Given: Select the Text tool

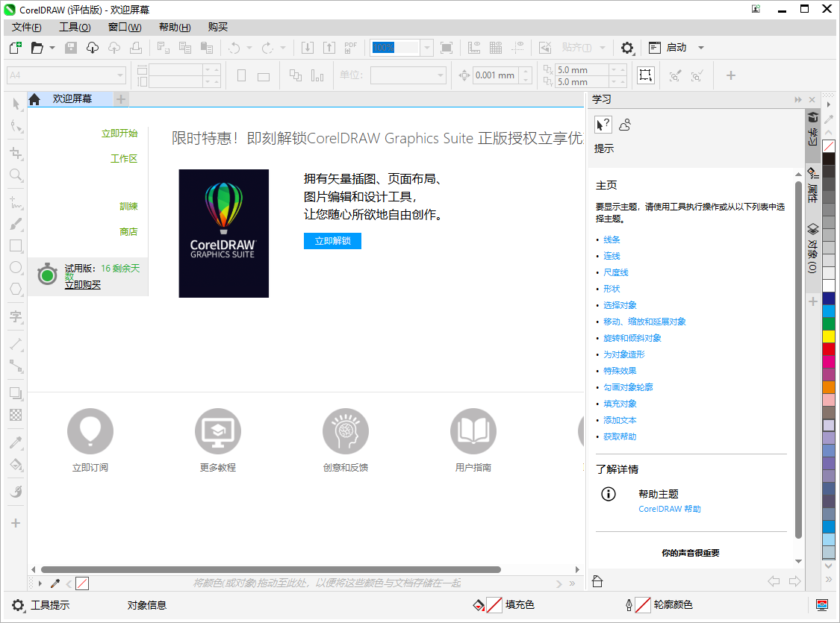Looking at the screenshot, I should tap(16, 316).
